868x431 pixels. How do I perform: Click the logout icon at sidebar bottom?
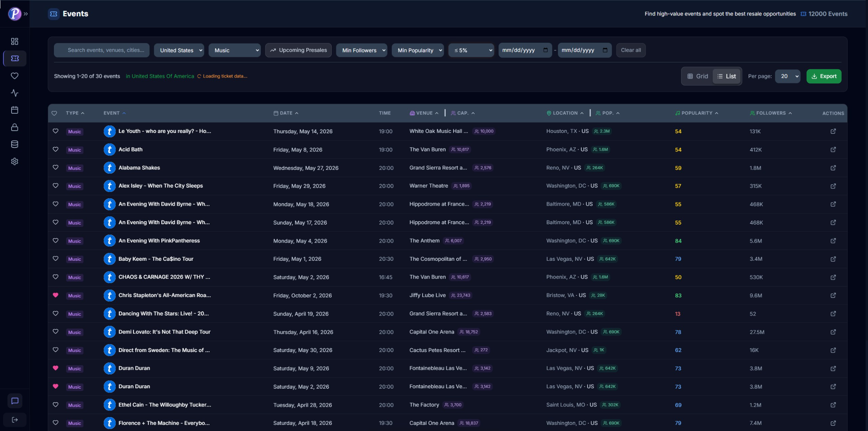pos(15,419)
